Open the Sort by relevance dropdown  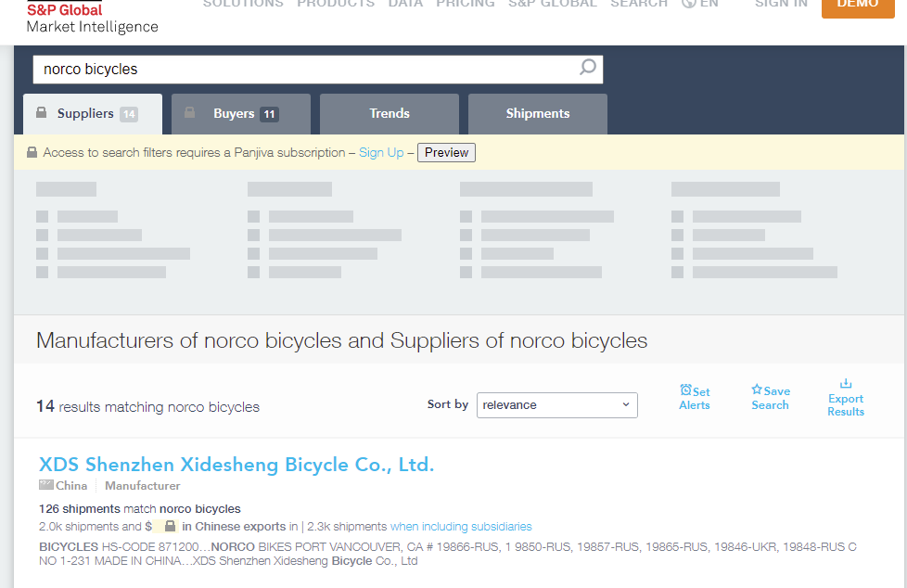(556, 404)
